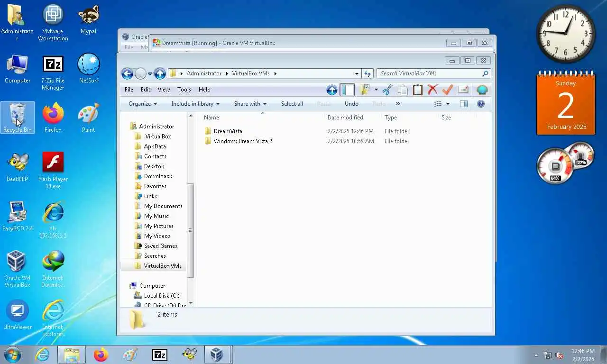Click the Explorer Back arrow button
607x364 pixels.
point(127,73)
